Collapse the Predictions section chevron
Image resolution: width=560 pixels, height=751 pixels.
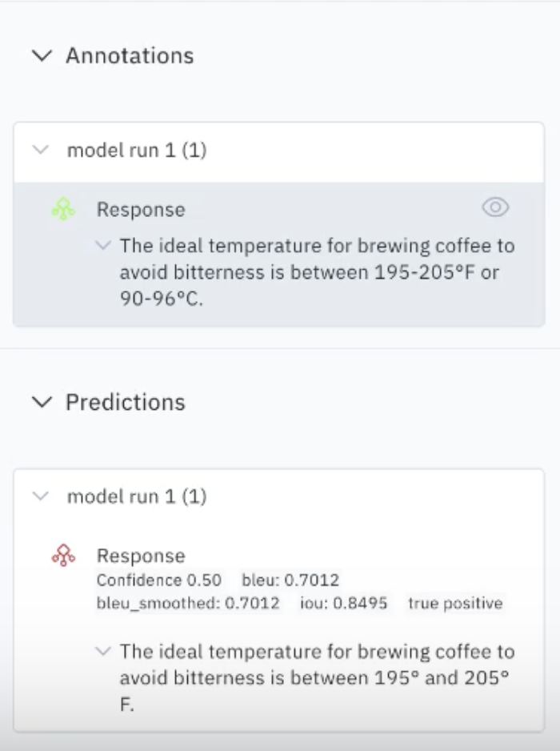(42, 402)
